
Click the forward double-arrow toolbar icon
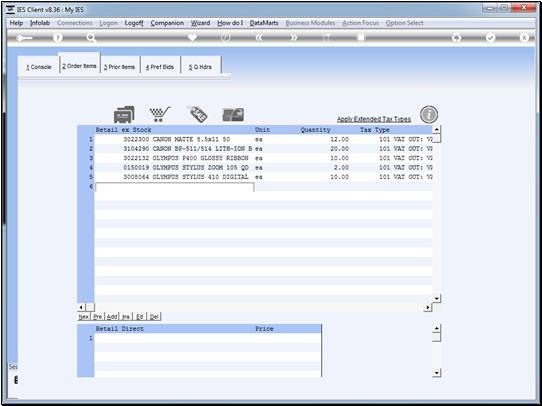293,38
